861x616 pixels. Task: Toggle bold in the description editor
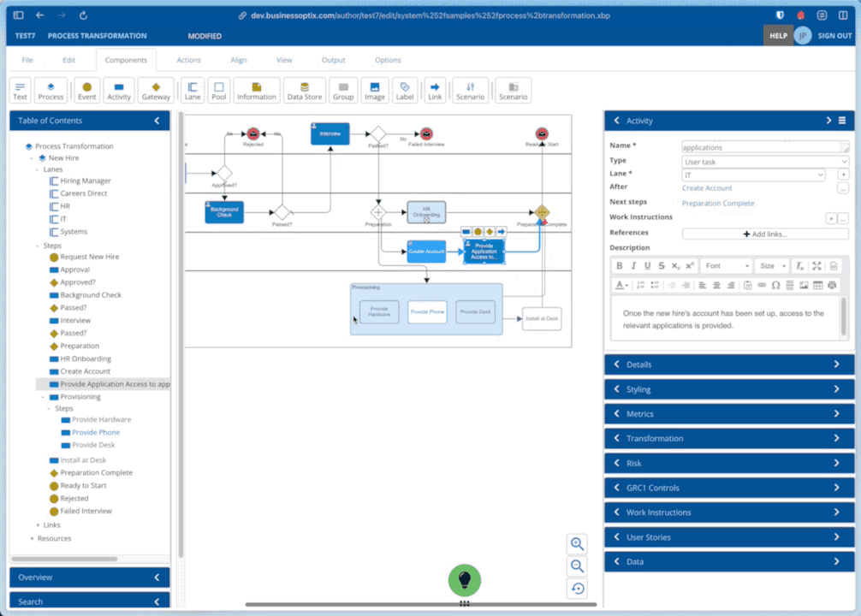pyautogui.click(x=620, y=266)
